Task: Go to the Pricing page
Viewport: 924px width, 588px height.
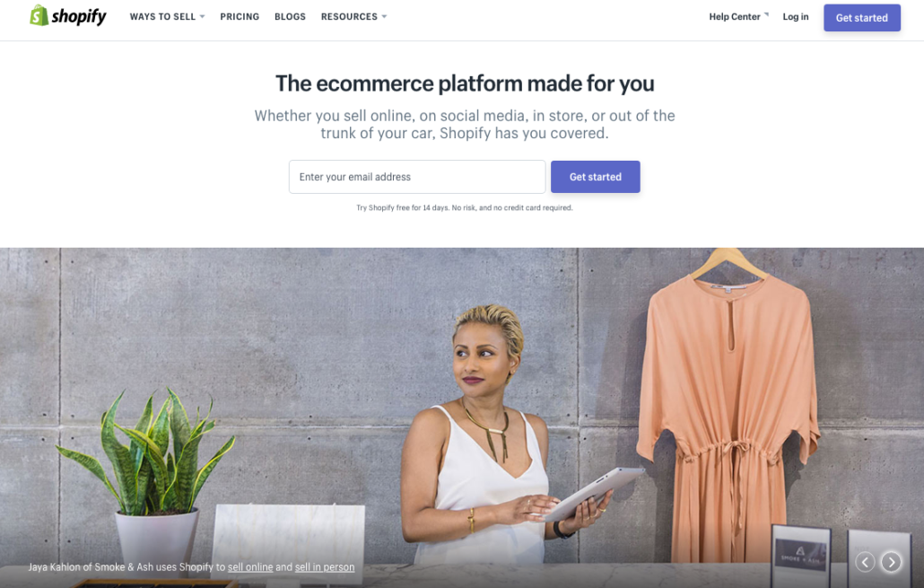Action: [240, 16]
